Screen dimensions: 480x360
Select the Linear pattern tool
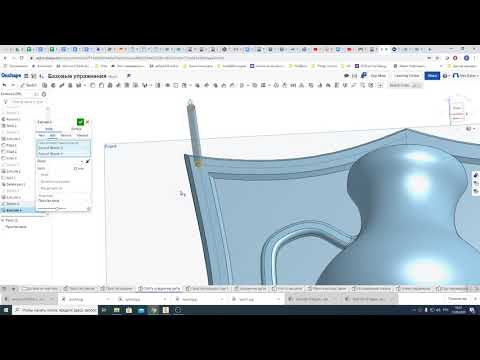coord(144,85)
